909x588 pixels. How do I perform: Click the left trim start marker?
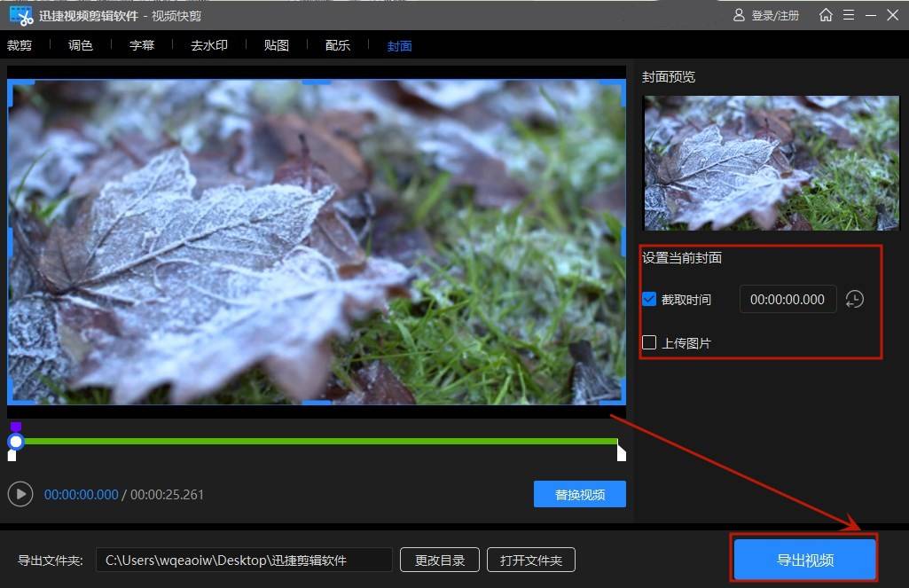(12, 456)
